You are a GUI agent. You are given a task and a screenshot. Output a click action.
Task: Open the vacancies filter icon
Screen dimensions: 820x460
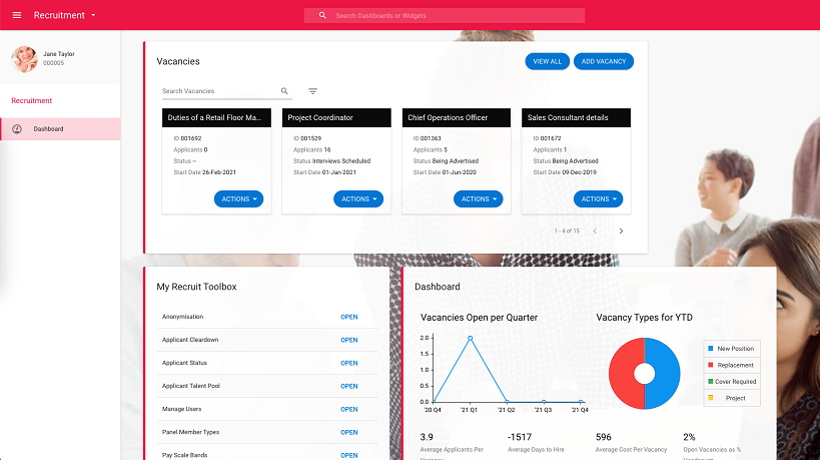[313, 91]
